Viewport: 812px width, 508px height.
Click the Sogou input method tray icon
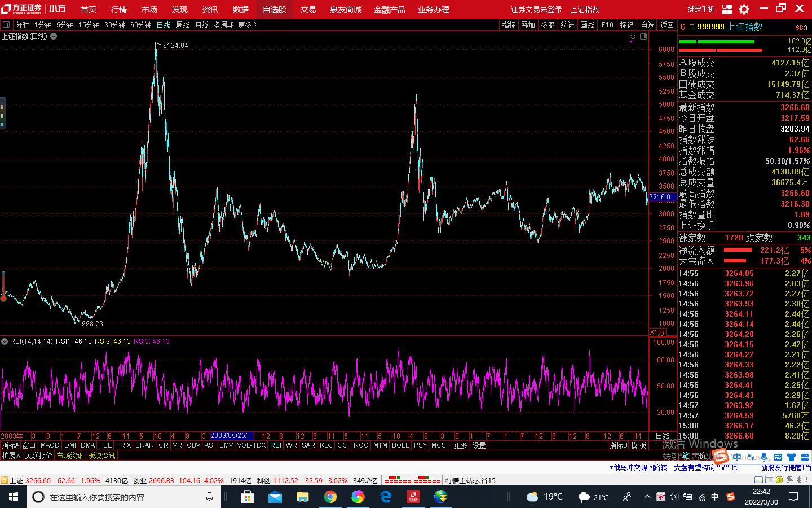click(731, 497)
